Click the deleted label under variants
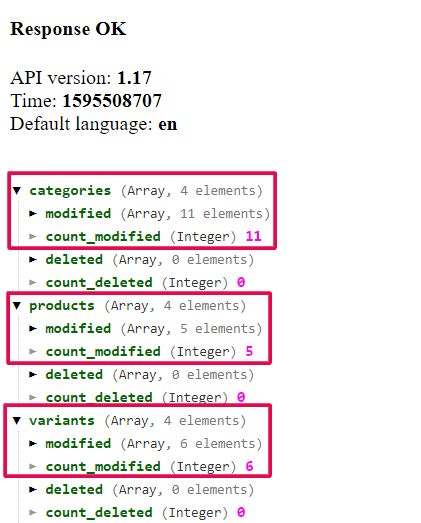The height and width of the screenshot is (523, 421). click(74, 490)
